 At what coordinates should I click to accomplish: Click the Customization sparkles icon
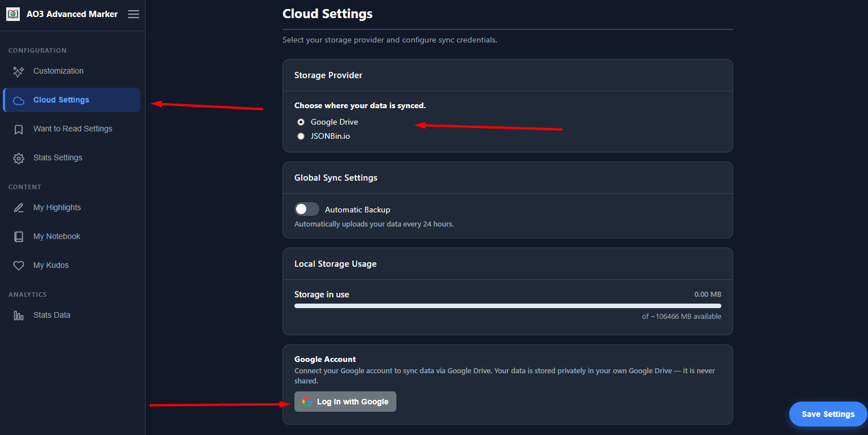pyautogui.click(x=19, y=71)
